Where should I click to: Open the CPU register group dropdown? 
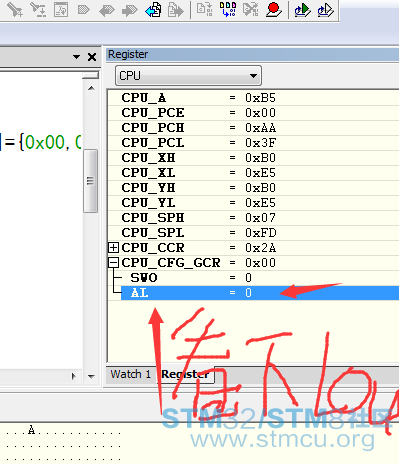click(188, 76)
